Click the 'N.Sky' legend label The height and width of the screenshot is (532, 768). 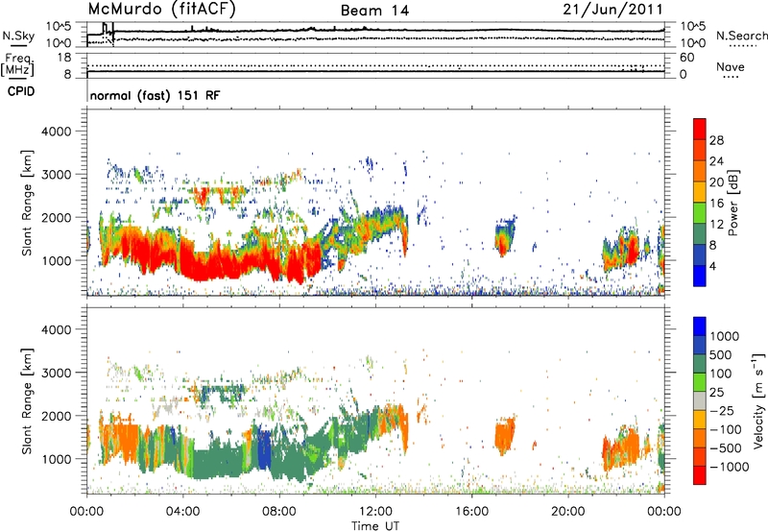point(18,36)
